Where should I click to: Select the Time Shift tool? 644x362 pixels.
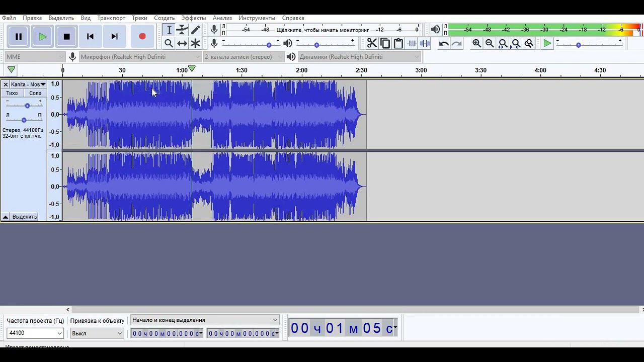[182, 43]
